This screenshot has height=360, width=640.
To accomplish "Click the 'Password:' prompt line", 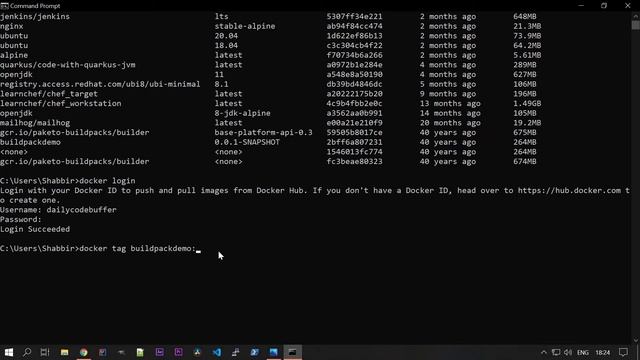I will pos(21,220).
